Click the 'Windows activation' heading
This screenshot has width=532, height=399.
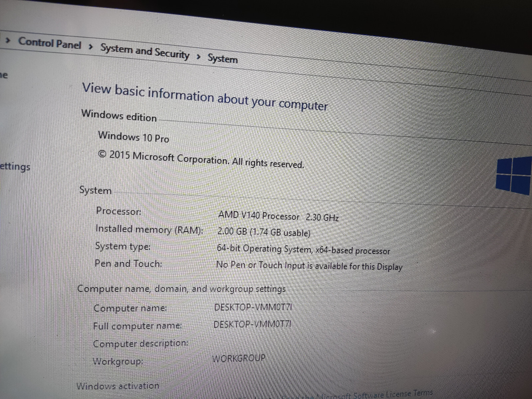[118, 386]
